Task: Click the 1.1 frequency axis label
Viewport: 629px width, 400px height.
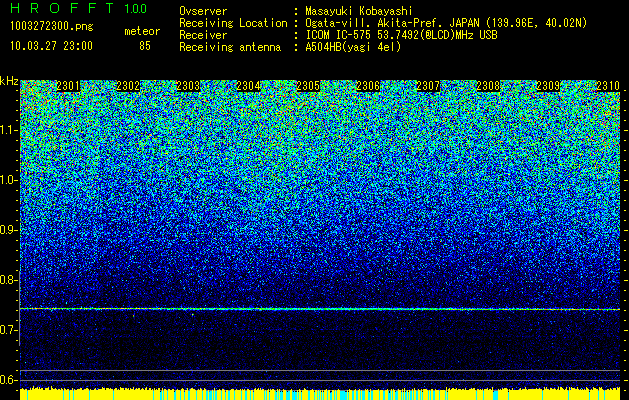Action: [8, 130]
